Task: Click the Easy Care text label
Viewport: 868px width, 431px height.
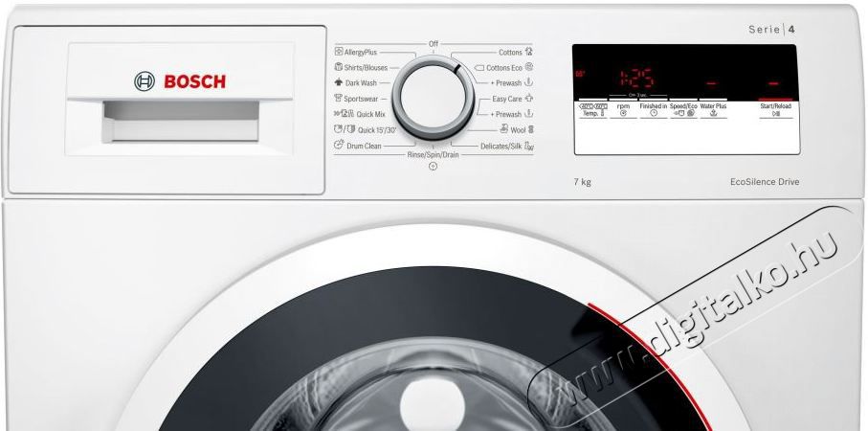Action: (x=507, y=99)
